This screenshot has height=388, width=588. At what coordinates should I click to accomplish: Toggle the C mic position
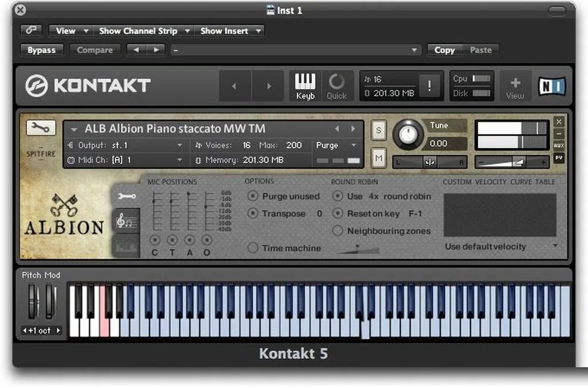[x=154, y=239]
